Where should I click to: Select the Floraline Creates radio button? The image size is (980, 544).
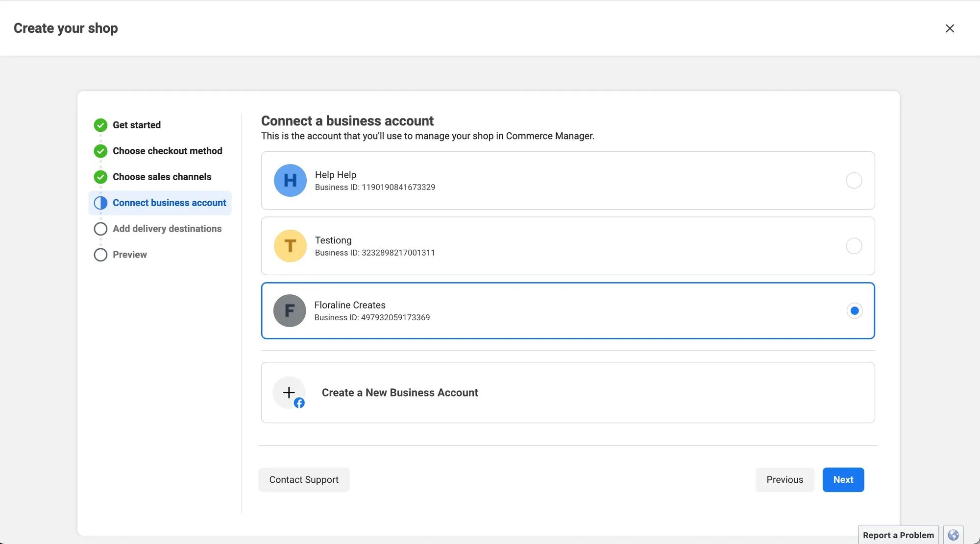(854, 310)
